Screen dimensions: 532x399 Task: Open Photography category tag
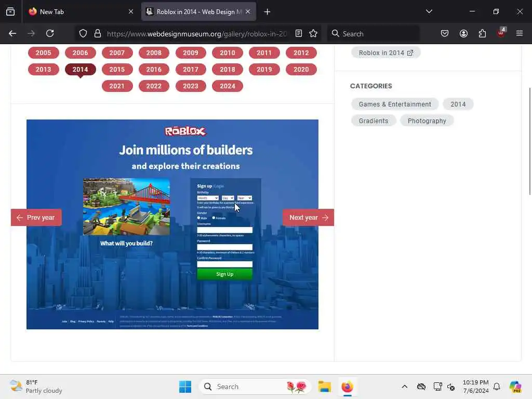pyautogui.click(x=427, y=121)
